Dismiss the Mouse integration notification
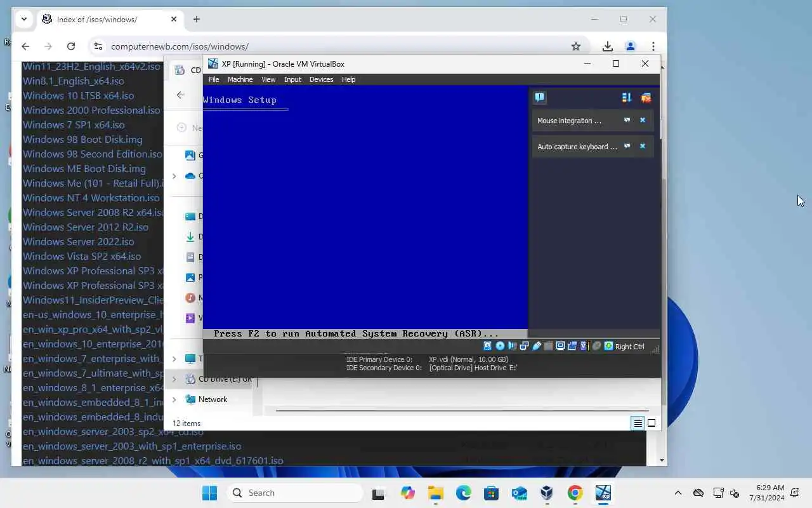The height and width of the screenshot is (508, 812). tap(642, 120)
